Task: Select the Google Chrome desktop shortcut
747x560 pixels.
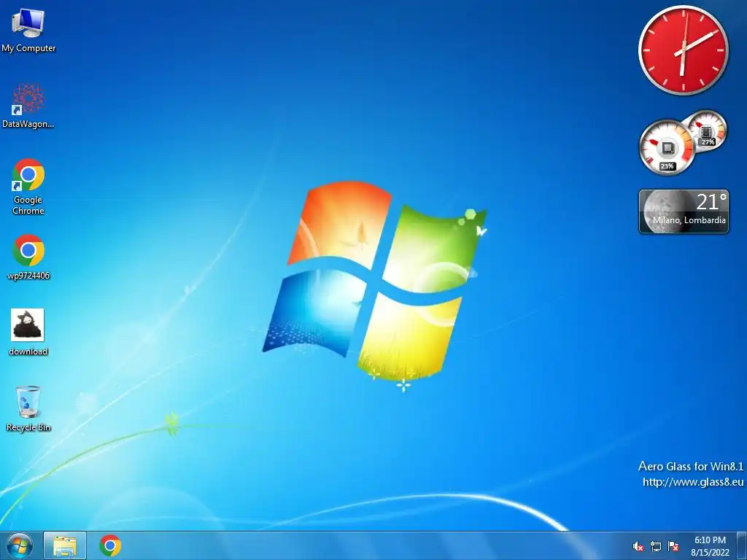Action: pyautogui.click(x=28, y=186)
